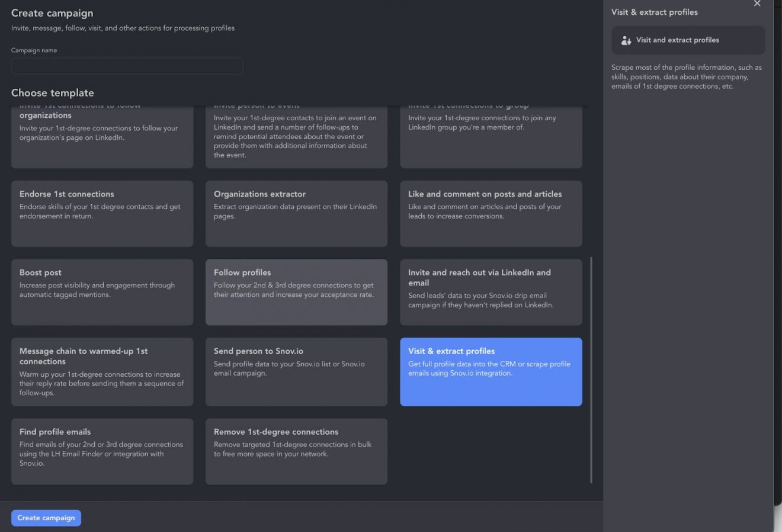Select Send person to Snov.io template
Screen dimensions: 782x532
point(296,371)
